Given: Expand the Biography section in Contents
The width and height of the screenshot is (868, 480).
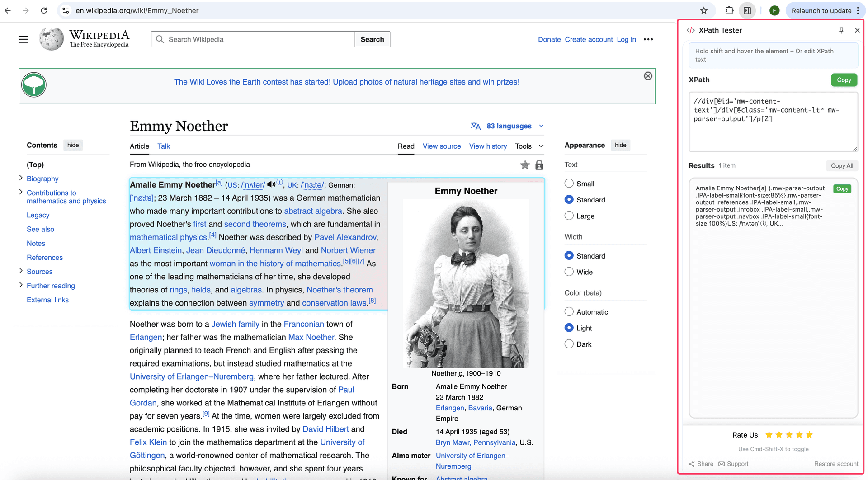Looking at the screenshot, I should [x=21, y=178].
